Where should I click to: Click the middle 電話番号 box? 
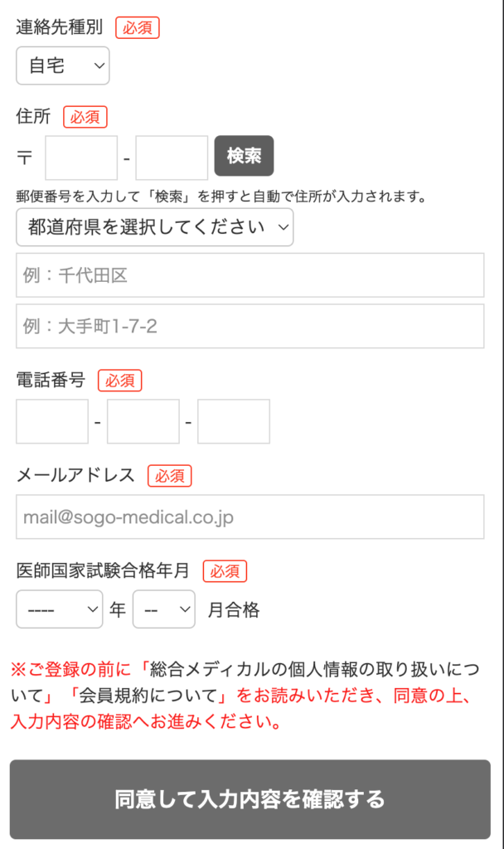coord(143,421)
